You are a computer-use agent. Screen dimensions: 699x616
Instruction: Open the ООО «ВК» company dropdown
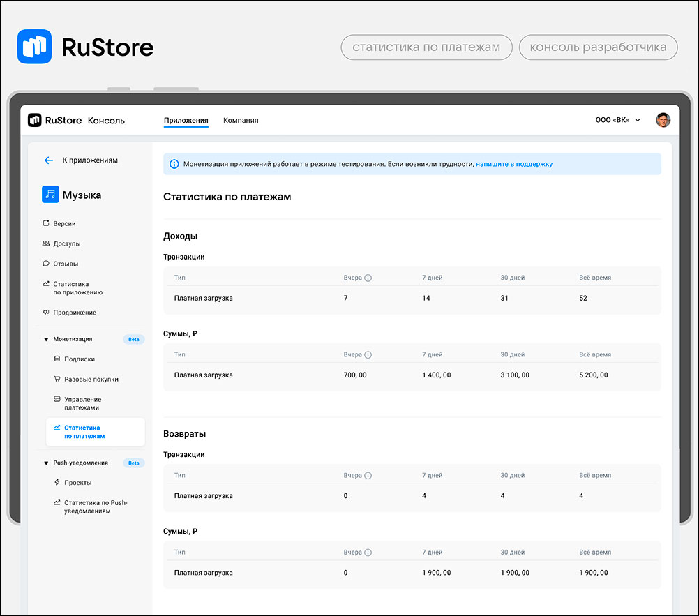617,121
